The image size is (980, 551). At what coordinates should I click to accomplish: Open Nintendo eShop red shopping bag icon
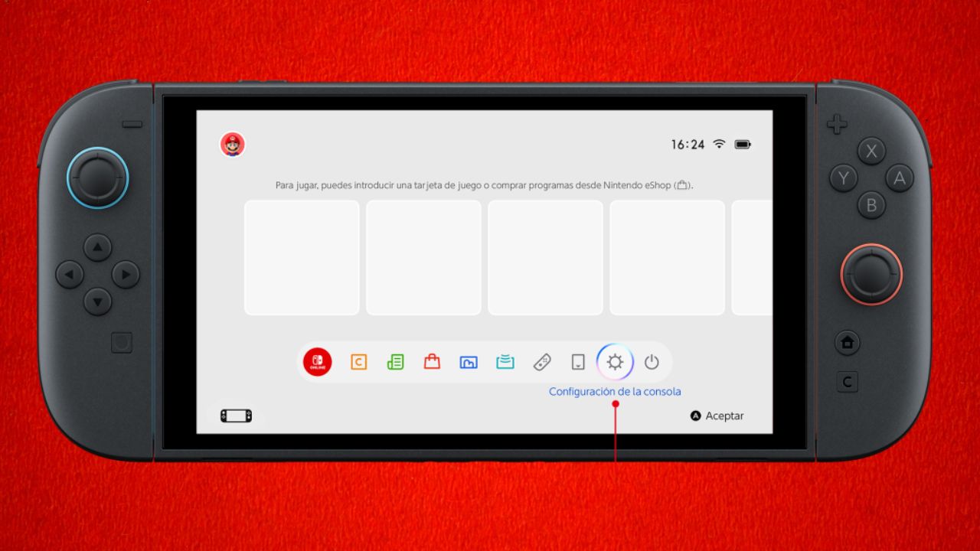pyautogui.click(x=432, y=362)
